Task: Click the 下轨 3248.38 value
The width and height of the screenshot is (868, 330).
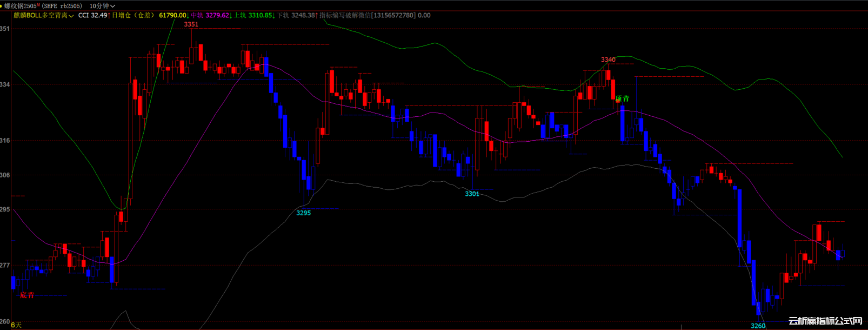Action: [x=296, y=15]
